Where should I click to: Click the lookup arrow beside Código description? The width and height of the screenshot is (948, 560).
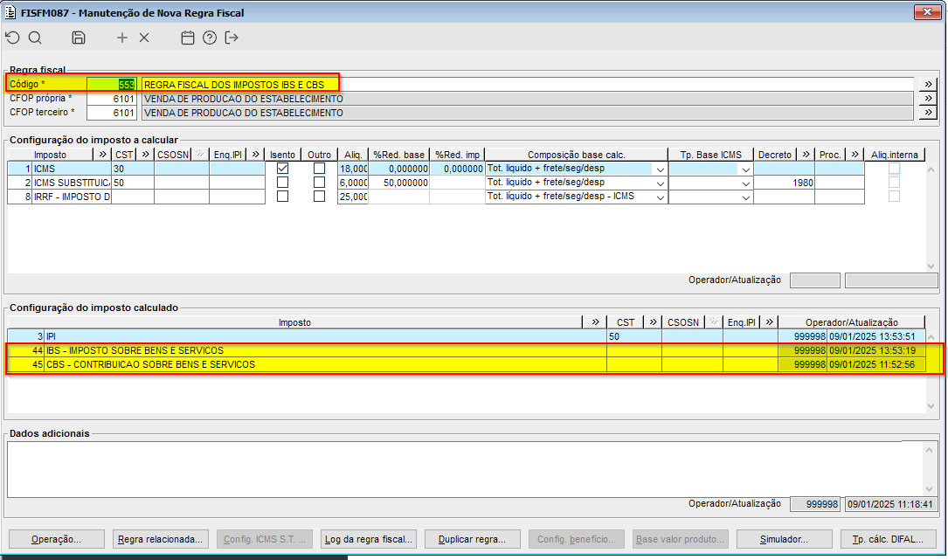[928, 84]
